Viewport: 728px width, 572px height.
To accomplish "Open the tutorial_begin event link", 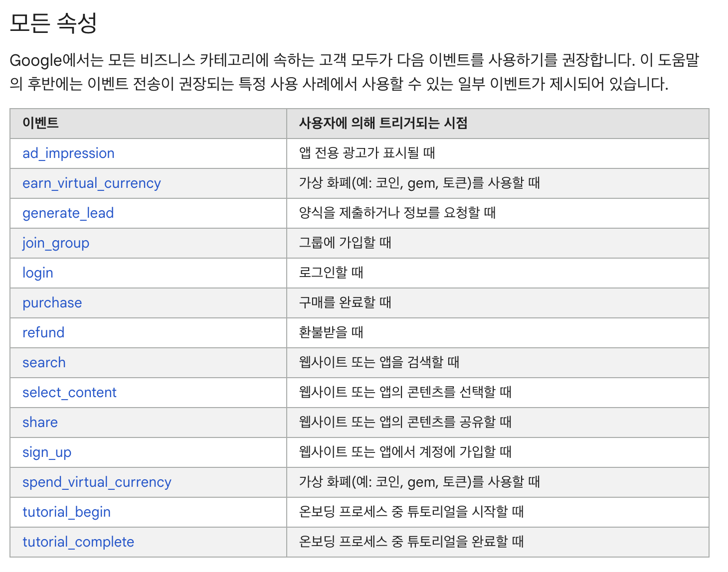I will (x=66, y=512).
